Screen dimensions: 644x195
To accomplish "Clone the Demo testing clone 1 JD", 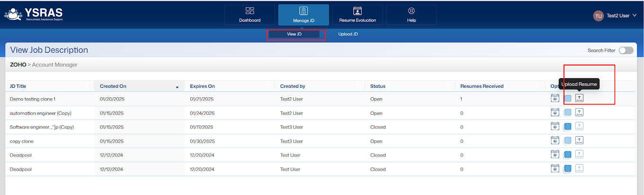I will [x=568, y=99].
